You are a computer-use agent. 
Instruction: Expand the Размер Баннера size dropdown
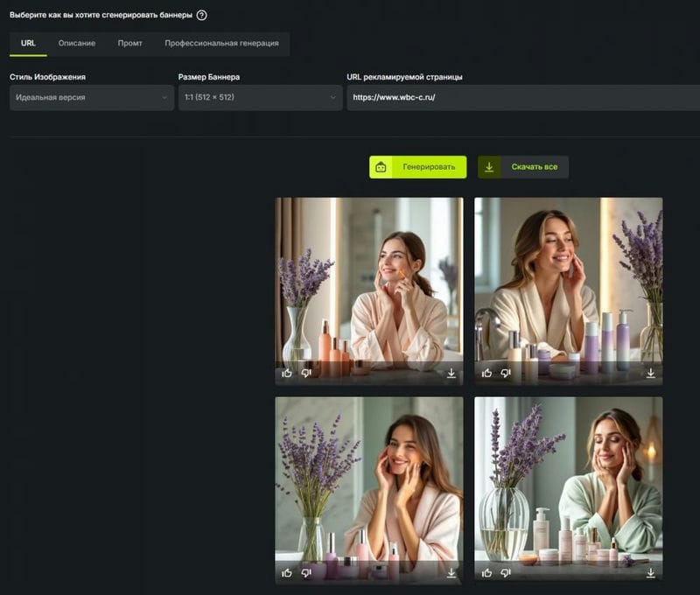tap(260, 97)
